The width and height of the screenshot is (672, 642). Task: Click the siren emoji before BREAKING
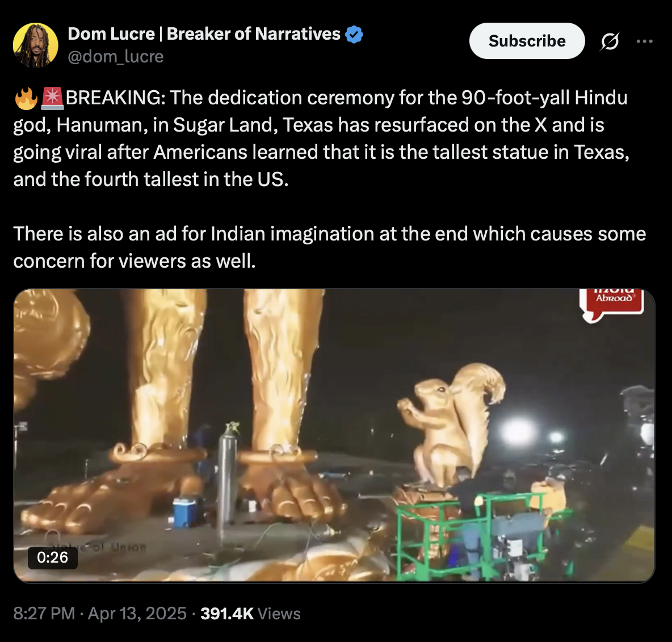point(52,98)
